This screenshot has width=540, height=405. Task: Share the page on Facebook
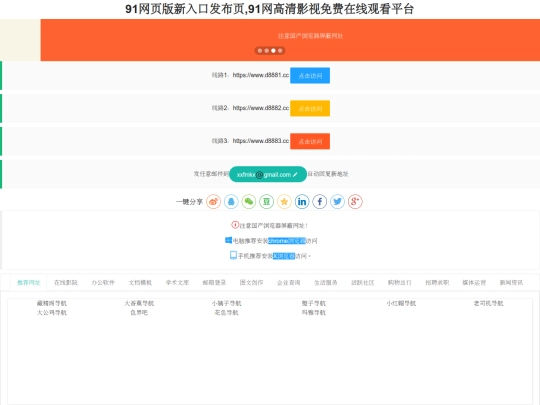click(x=320, y=201)
